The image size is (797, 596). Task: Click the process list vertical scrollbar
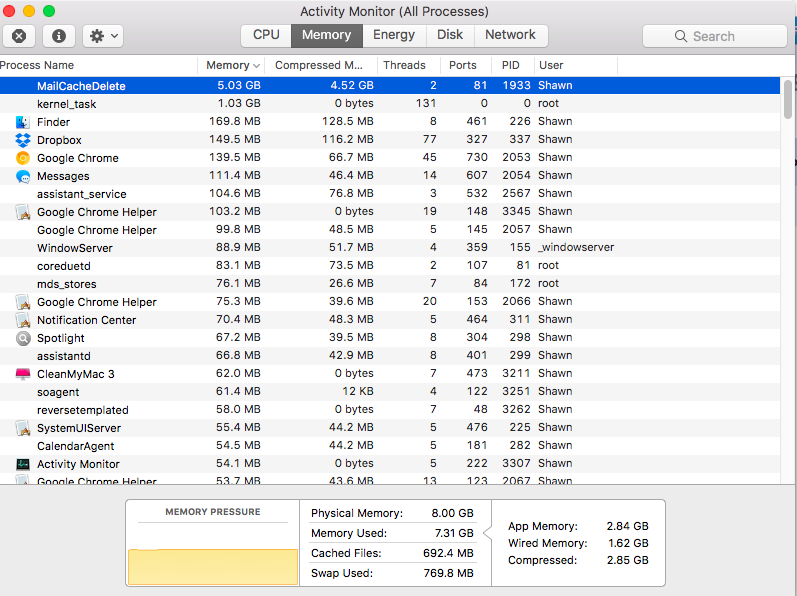[x=788, y=99]
